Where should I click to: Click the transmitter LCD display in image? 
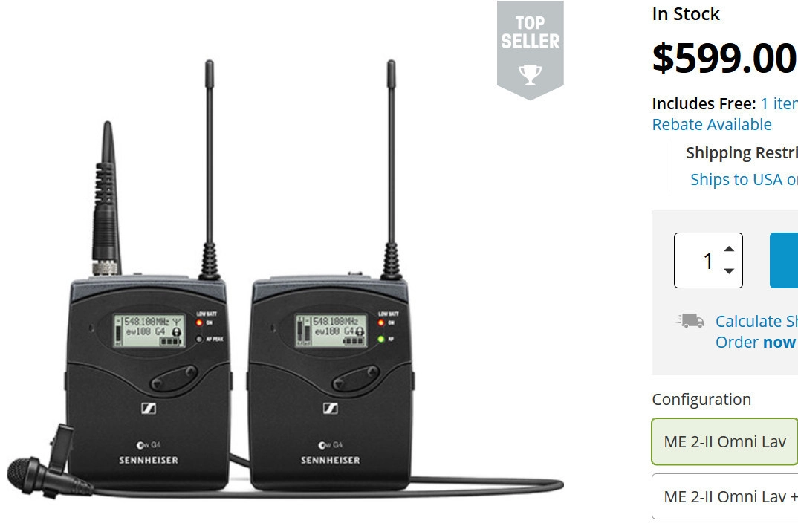(x=149, y=331)
